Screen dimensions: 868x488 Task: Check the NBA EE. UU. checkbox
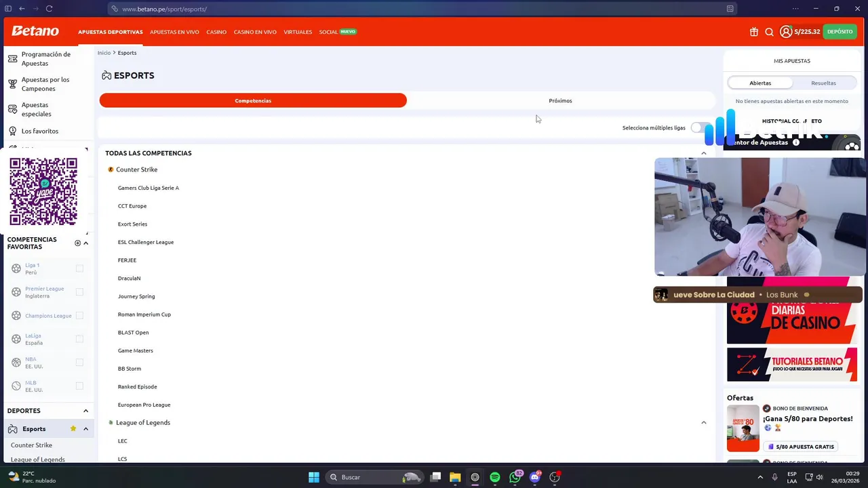79,363
